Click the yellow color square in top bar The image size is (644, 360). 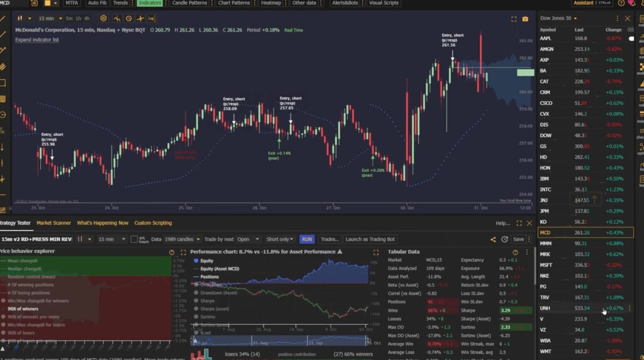[47, 3]
